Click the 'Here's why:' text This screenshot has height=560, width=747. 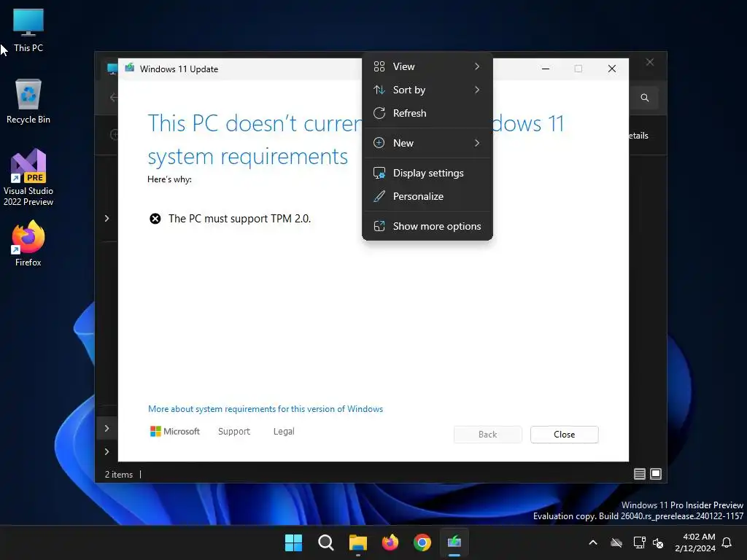169,179
